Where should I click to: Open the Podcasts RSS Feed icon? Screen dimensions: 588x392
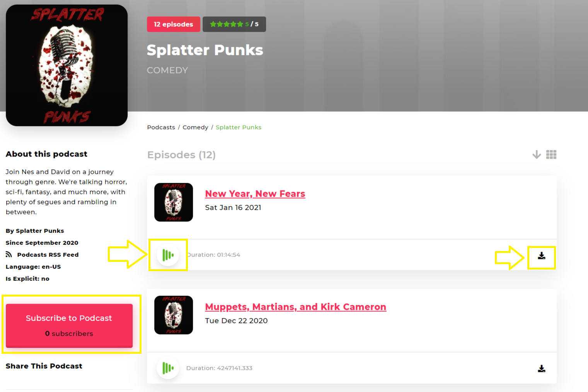(9, 255)
